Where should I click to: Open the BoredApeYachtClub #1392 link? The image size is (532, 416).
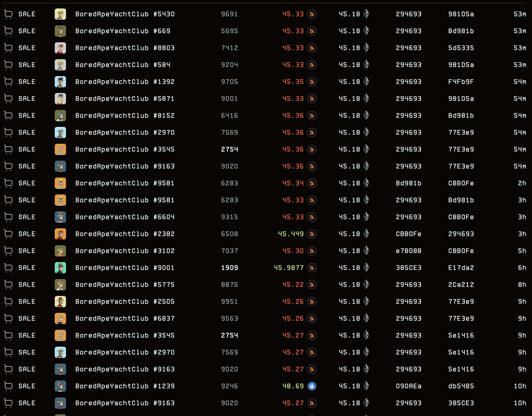point(125,82)
